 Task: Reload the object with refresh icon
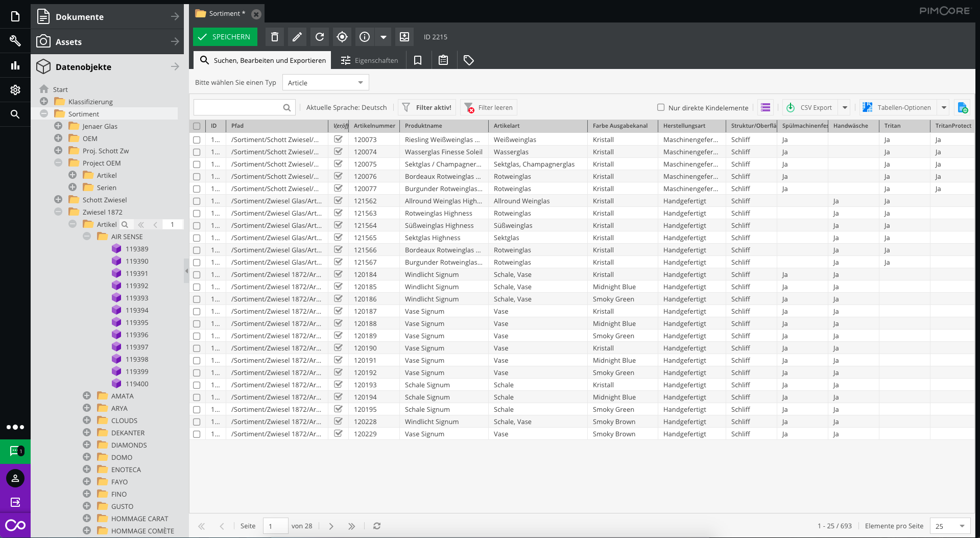(320, 37)
